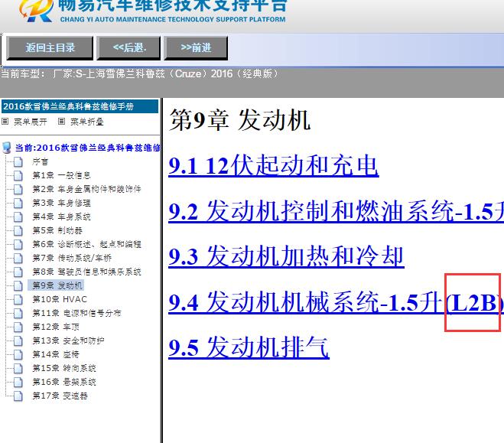Go back with <<后退 button

[x=129, y=48]
